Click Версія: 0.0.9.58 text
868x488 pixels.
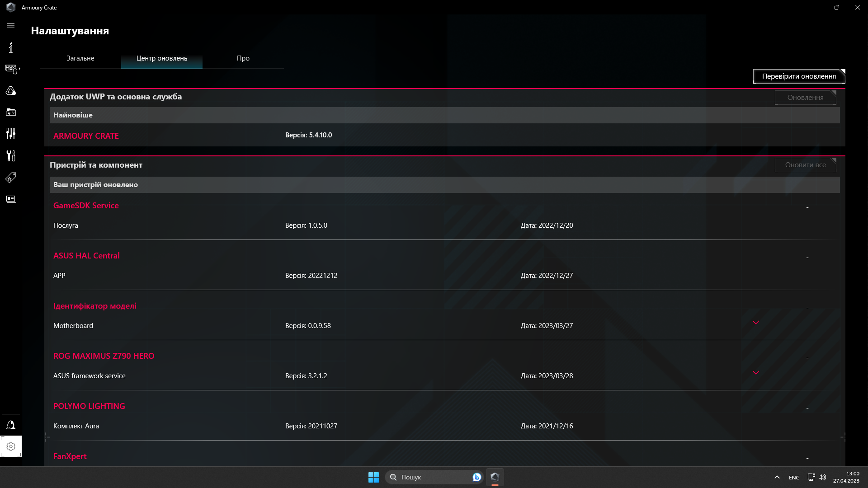click(x=308, y=326)
